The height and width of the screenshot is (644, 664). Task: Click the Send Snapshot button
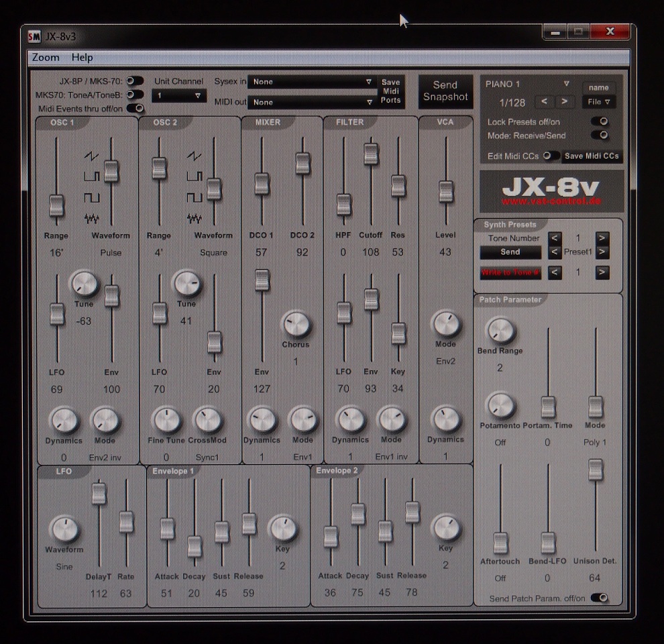coord(445,91)
